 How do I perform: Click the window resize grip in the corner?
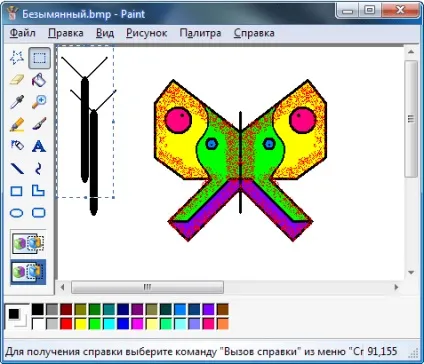pos(413,353)
